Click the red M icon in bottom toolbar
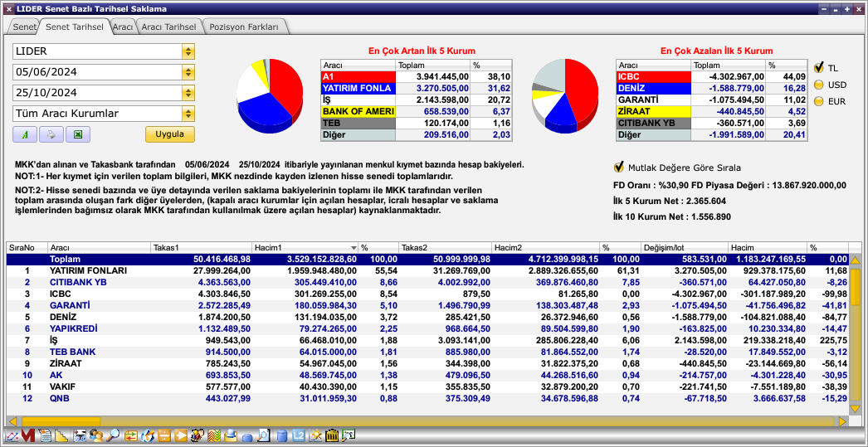This screenshot has width=868, height=447. click(27, 435)
